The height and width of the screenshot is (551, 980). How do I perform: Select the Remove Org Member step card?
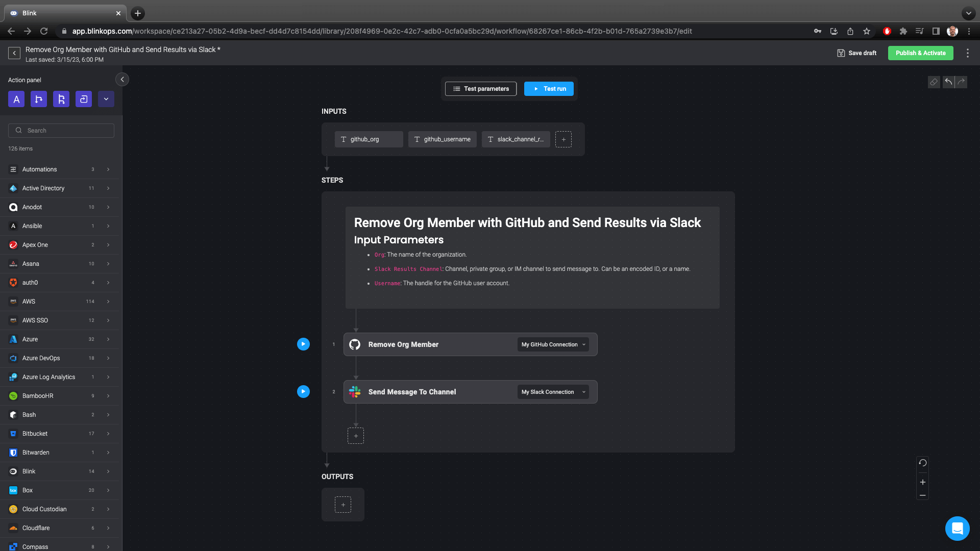470,344
